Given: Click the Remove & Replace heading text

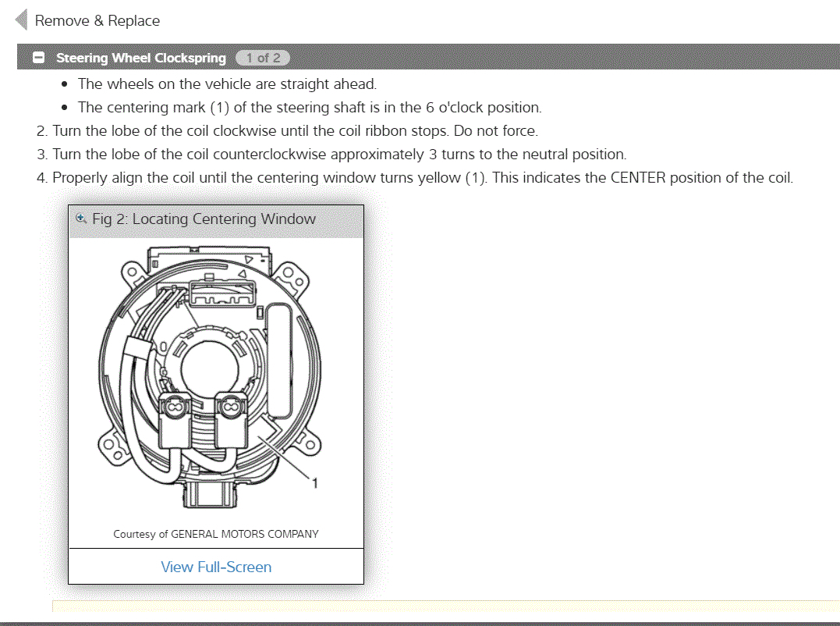Looking at the screenshot, I should coord(97,21).
